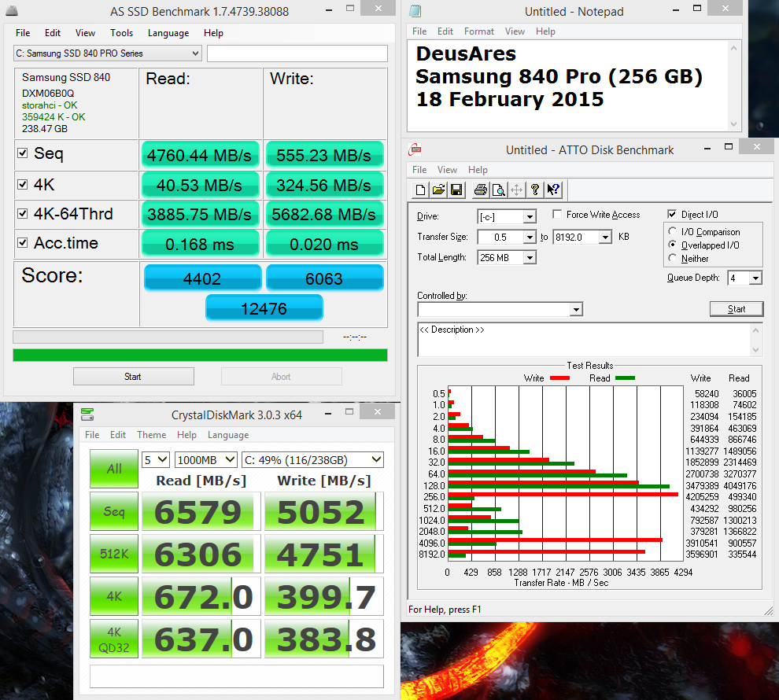Open the Theme menu in CrystalDiskMark
Screen dimensions: 779x700
151,435
